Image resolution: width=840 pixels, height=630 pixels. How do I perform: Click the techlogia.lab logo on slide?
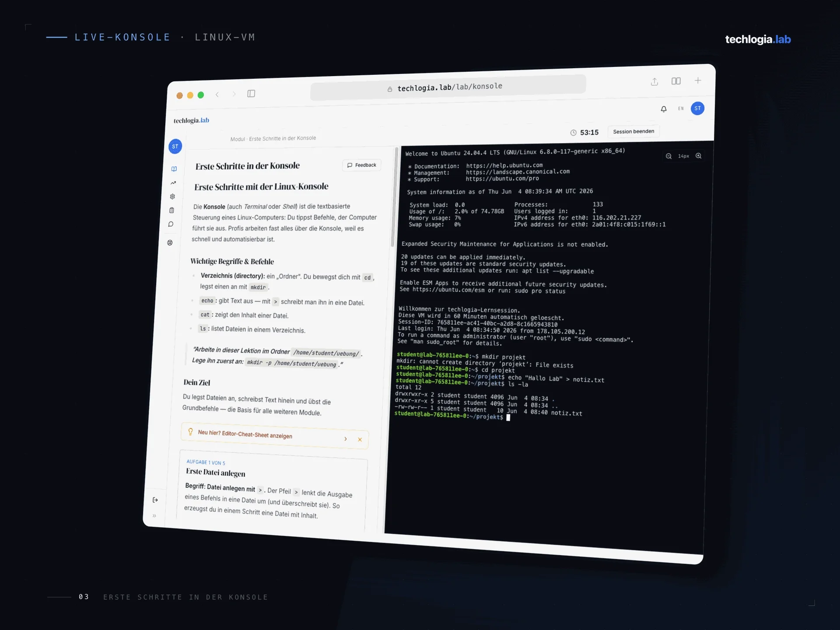coord(758,39)
